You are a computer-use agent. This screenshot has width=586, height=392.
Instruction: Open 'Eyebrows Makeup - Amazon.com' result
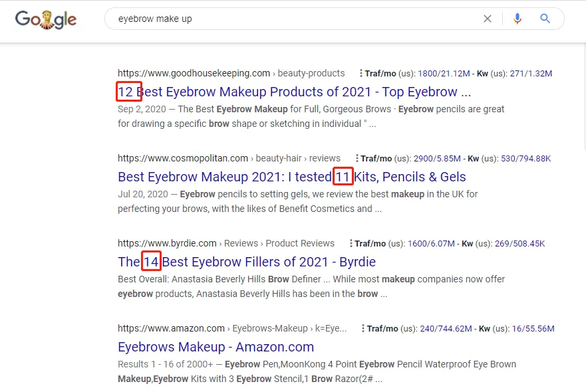[216, 347]
